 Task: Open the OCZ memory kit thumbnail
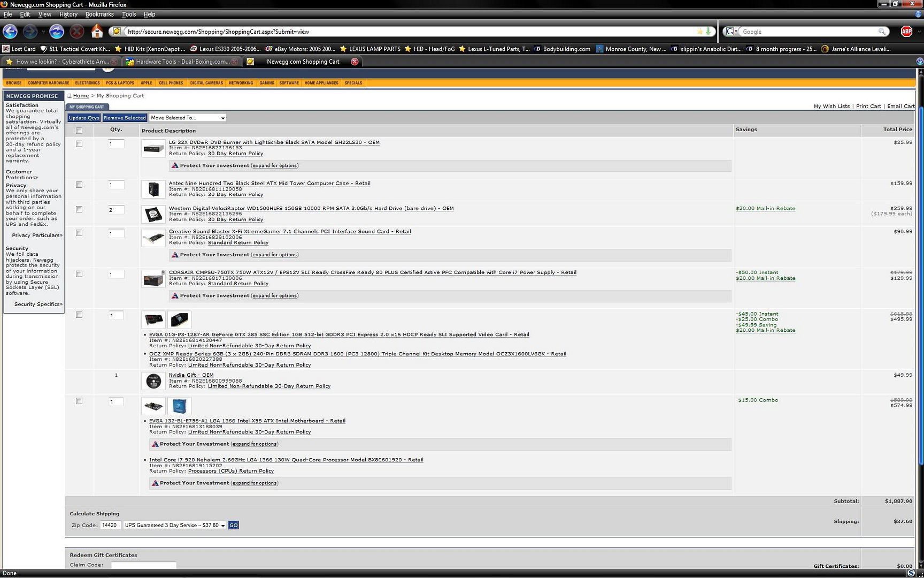pos(179,320)
